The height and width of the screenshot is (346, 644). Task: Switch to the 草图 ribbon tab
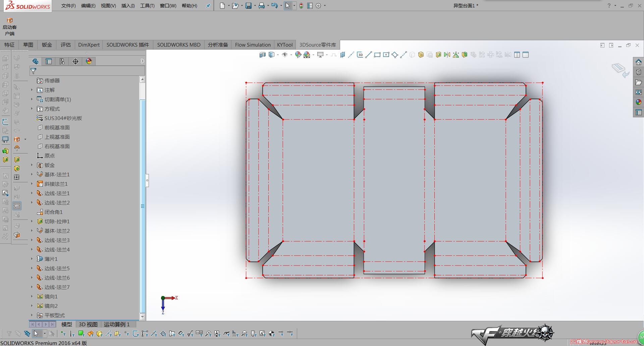tap(28, 45)
